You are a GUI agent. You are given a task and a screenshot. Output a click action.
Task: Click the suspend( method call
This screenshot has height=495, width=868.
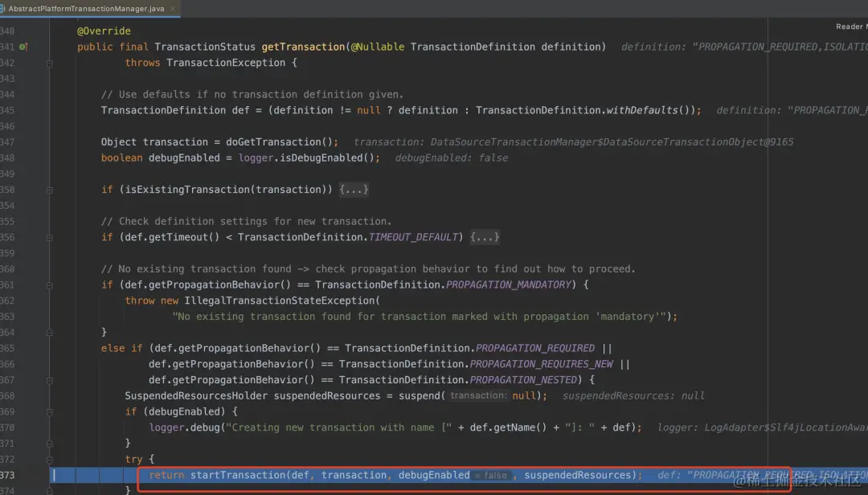[422, 396]
